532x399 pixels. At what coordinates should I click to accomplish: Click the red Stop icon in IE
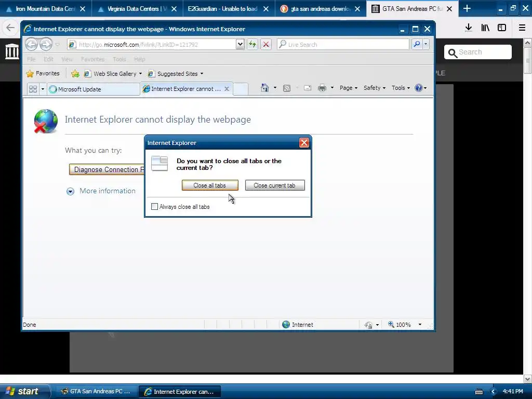(266, 44)
